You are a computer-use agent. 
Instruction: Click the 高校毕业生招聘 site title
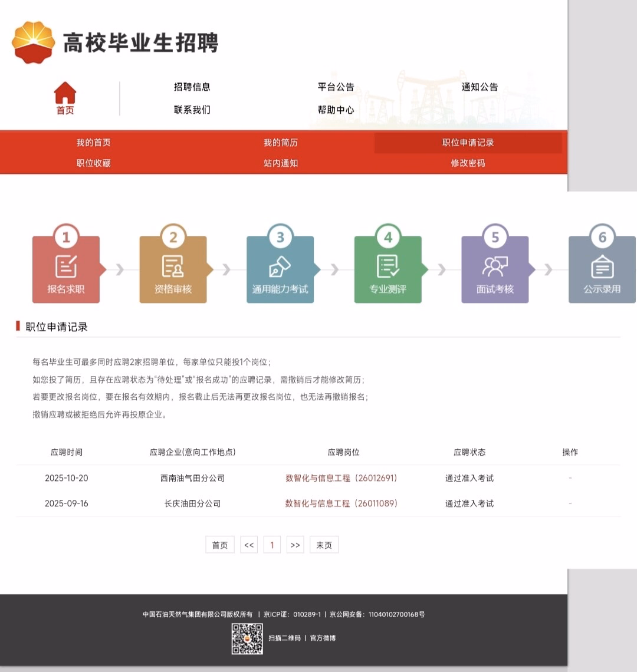141,43
